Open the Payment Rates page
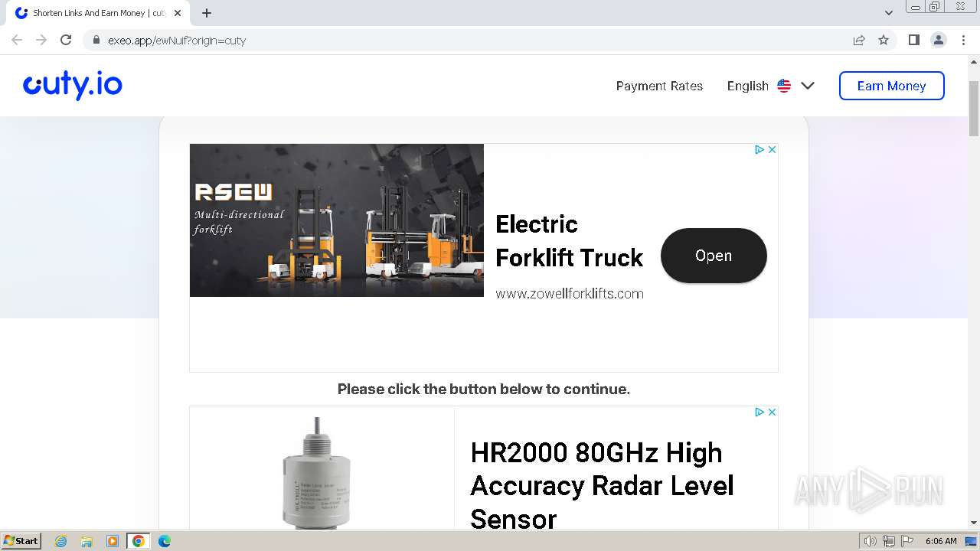Image resolution: width=980 pixels, height=551 pixels. coord(659,86)
